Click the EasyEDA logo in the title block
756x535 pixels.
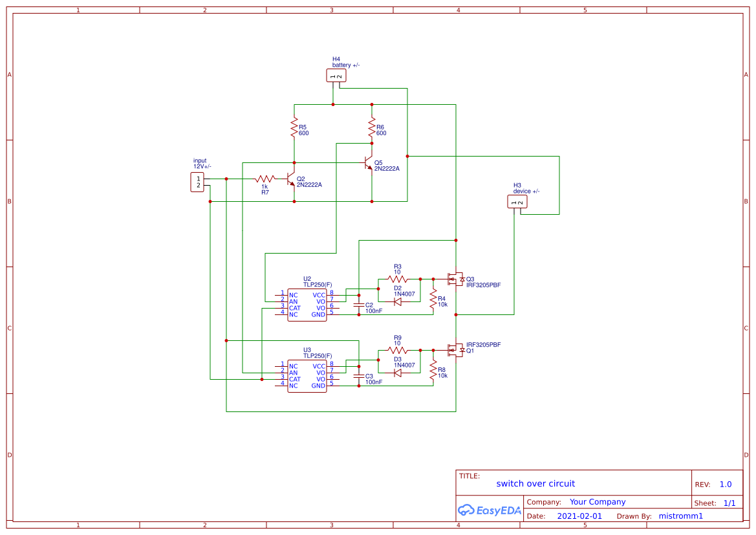point(490,510)
